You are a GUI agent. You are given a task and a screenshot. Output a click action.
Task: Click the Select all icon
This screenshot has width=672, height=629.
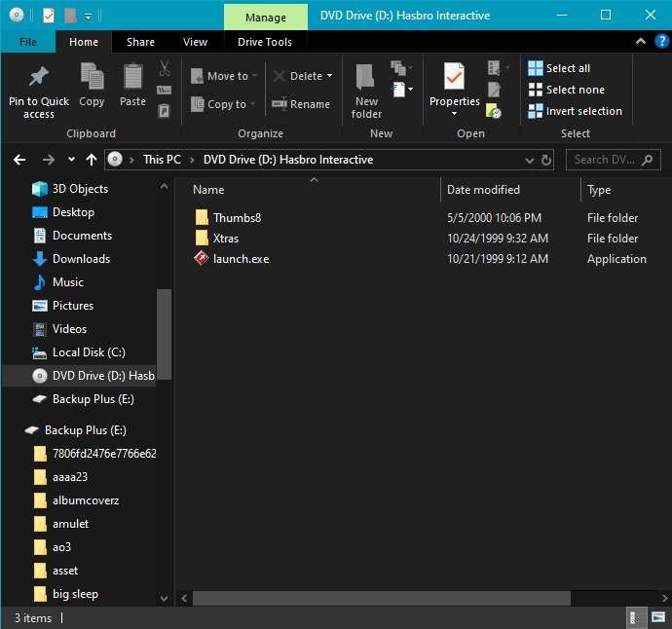(x=536, y=68)
